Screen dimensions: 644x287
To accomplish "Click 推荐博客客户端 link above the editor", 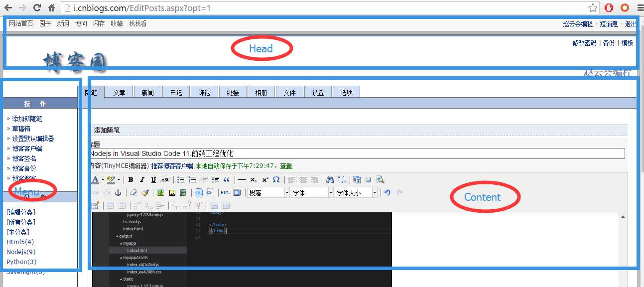I will coord(172,166).
